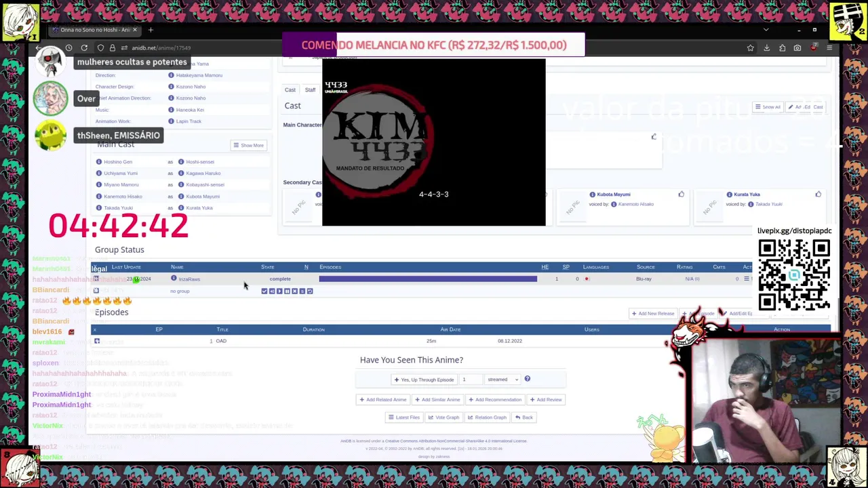
Task: Expand the no group row icon
Action: tap(96, 291)
